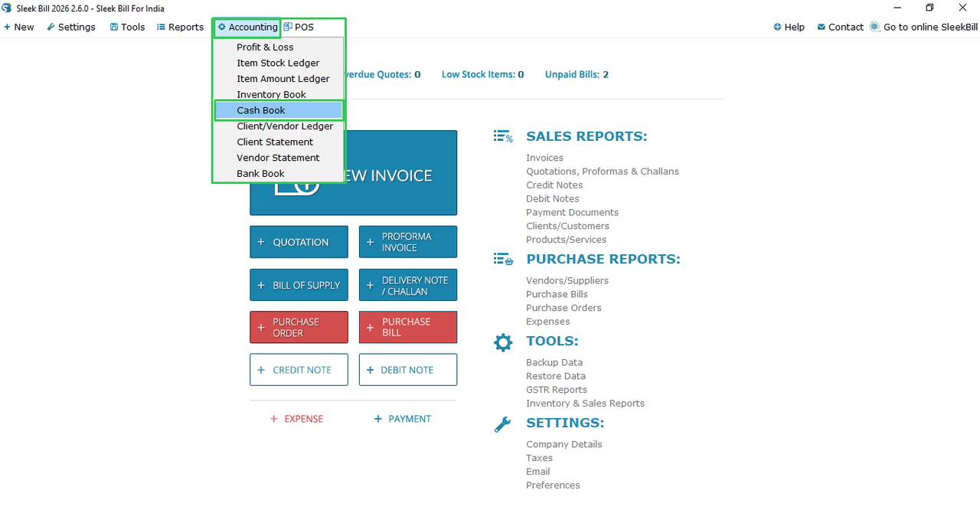Create a new Quotation

click(x=299, y=242)
